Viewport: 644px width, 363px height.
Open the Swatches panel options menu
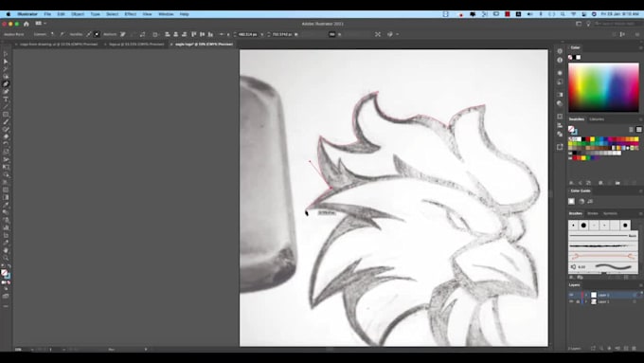[640, 119]
